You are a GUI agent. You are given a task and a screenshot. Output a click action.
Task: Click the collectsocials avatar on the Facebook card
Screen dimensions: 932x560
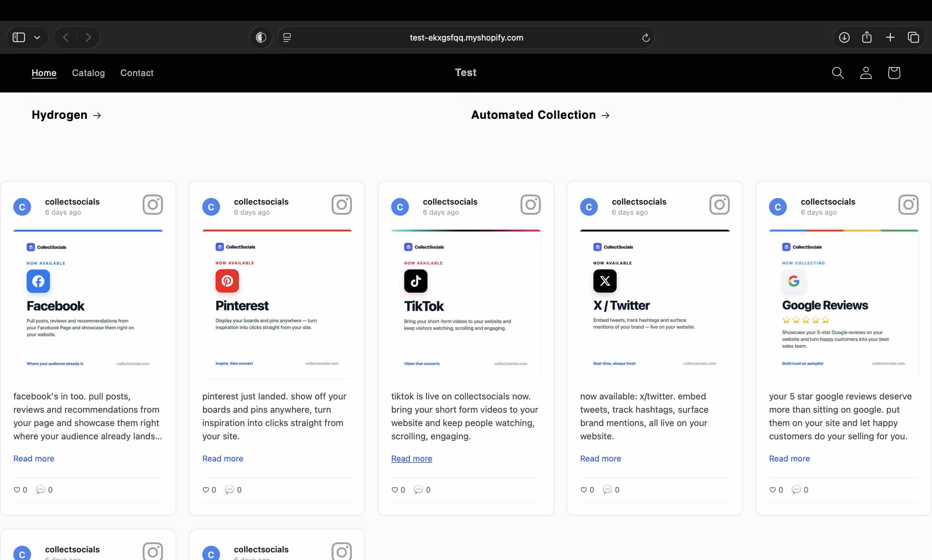click(x=22, y=207)
